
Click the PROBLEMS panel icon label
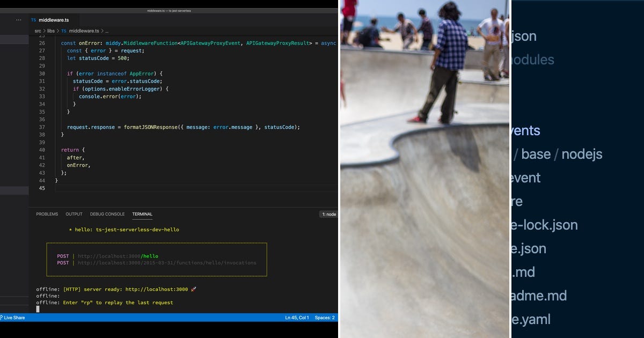click(x=47, y=214)
